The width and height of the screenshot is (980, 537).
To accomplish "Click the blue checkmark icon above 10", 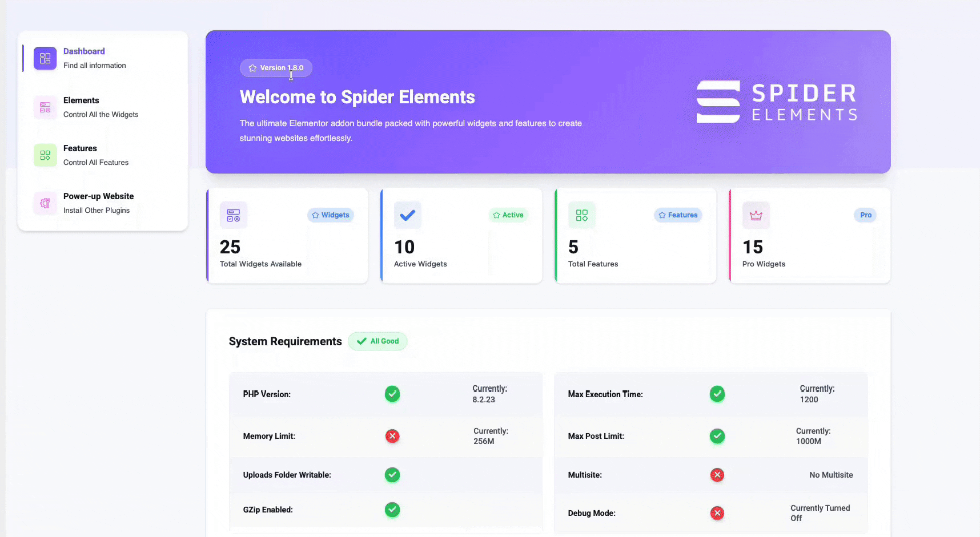I will coord(408,215).
